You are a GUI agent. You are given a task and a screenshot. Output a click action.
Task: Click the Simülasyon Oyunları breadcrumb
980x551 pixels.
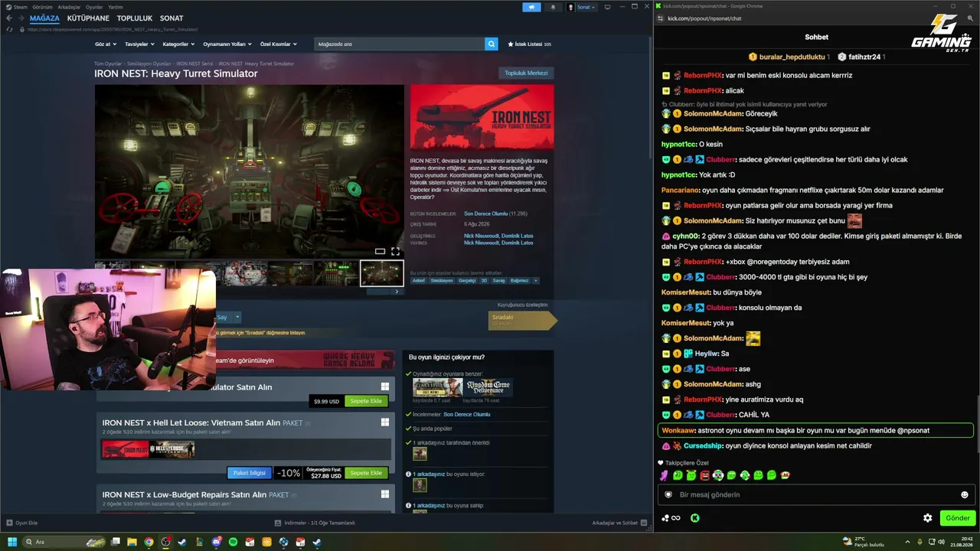click(x=149, y=64)
